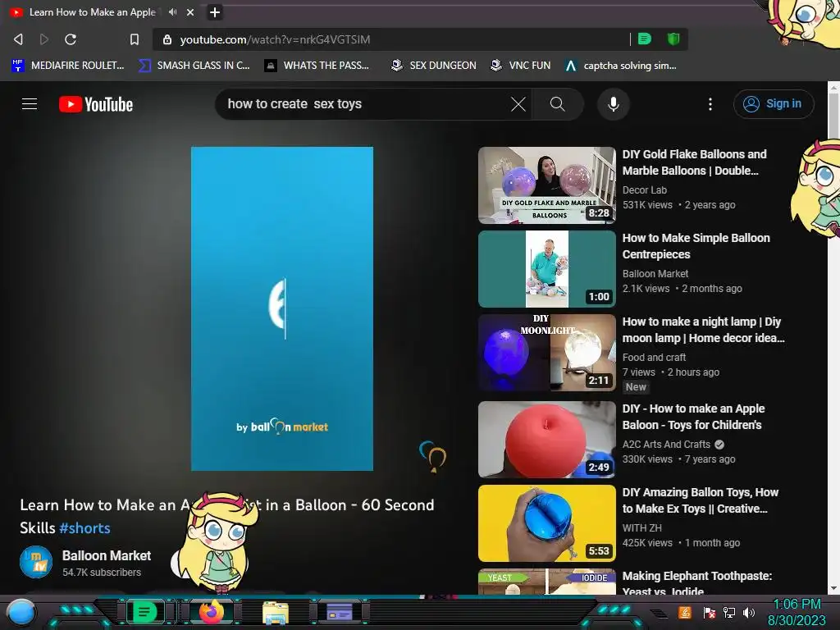
Task: Open the green notes app in taskbar
Action: click(144, 612)
